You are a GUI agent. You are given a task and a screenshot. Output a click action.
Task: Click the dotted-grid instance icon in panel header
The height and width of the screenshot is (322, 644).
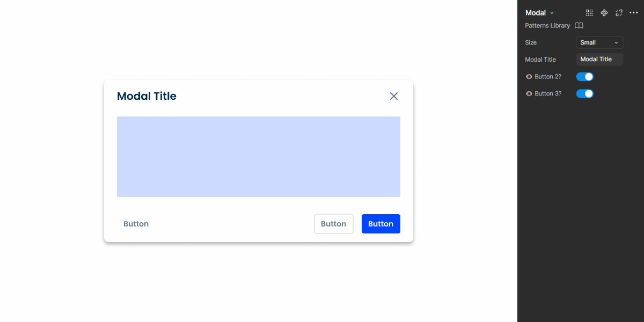click(589, 12)
